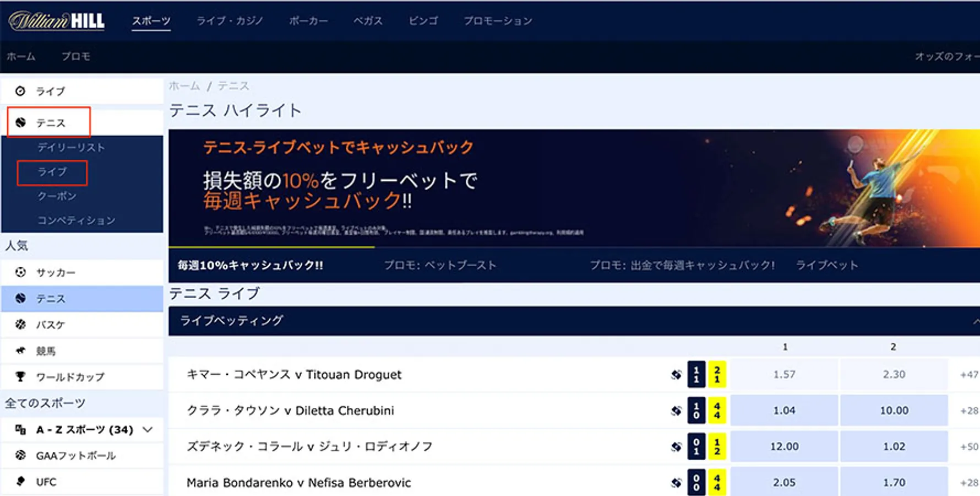This screenshot has height=496, width=980.
Task: Click the set score box in Droguet row
Action: tap(696, 375)
